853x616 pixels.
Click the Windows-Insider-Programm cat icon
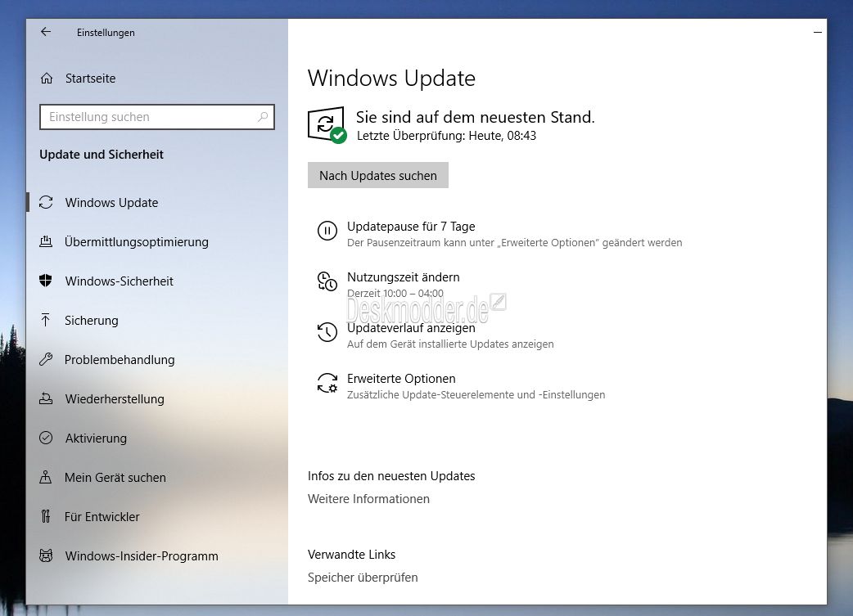[x=46, y=555]
